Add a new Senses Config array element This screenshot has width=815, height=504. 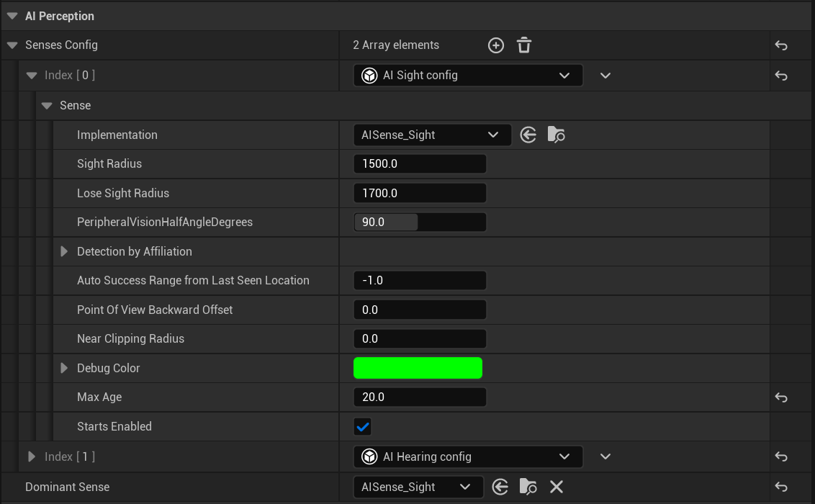pyautogui.click(x=495, y=45)
